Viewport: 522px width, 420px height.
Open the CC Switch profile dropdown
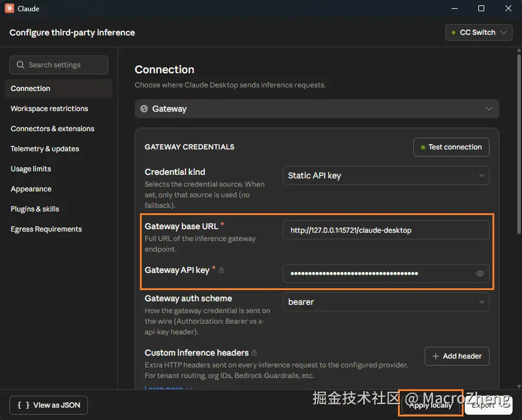pos(479,32)
